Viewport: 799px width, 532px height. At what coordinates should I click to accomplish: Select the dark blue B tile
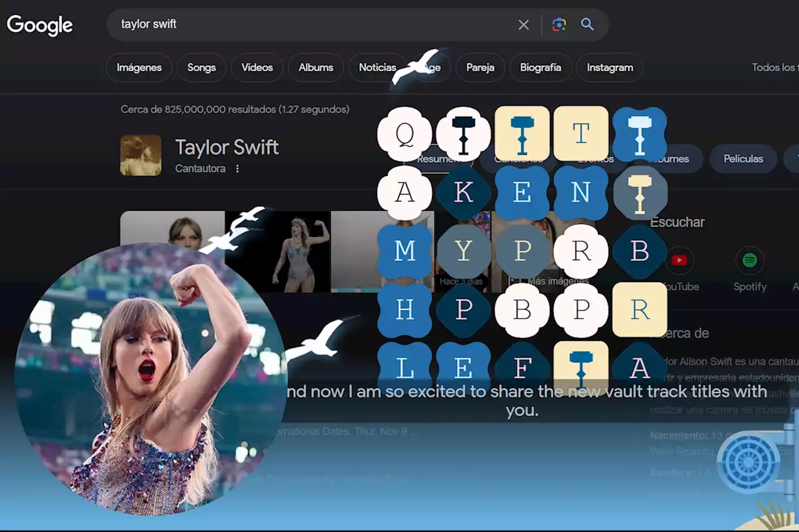[640, 251]
